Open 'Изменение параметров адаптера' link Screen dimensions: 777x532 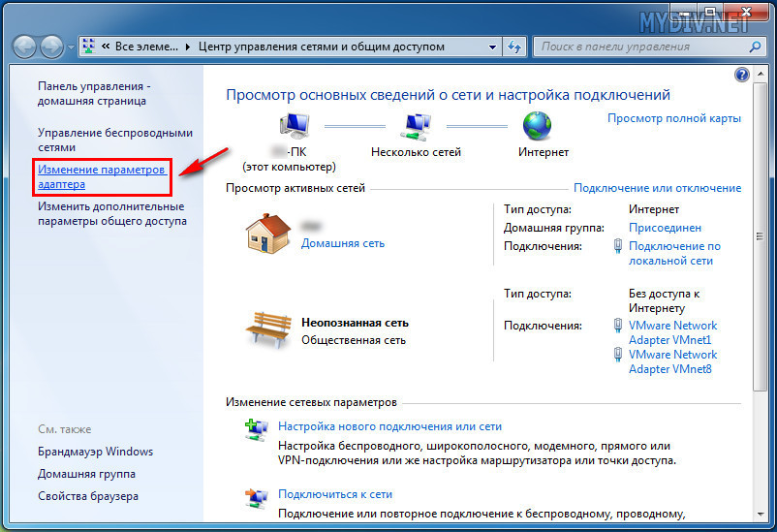101,176
